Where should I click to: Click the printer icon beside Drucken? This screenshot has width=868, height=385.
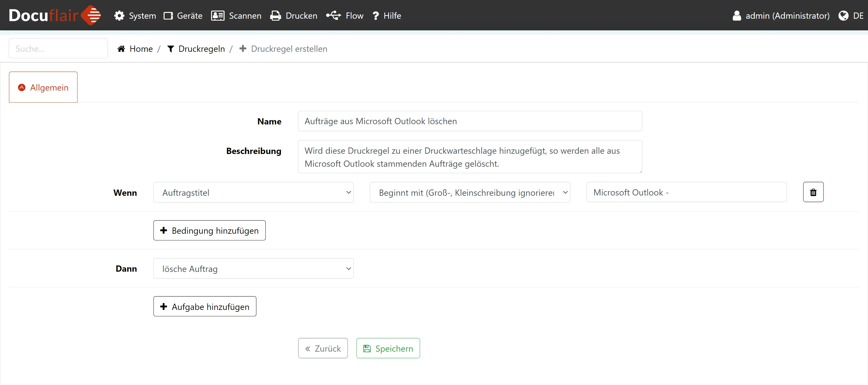point(275,16)
